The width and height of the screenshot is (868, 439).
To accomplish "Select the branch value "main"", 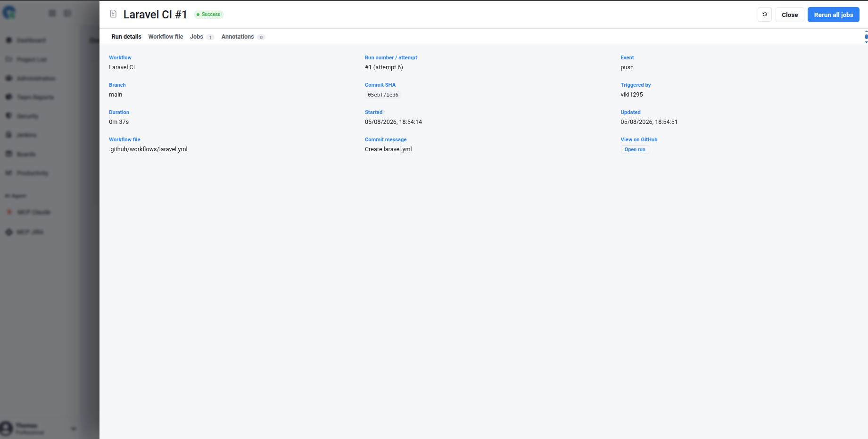I will 116,95.
